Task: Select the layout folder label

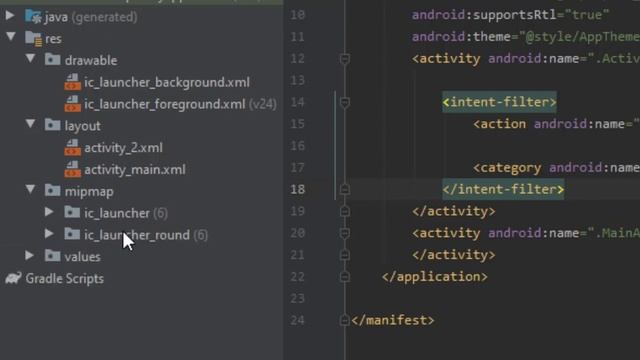Action: [x=82, y=126]
